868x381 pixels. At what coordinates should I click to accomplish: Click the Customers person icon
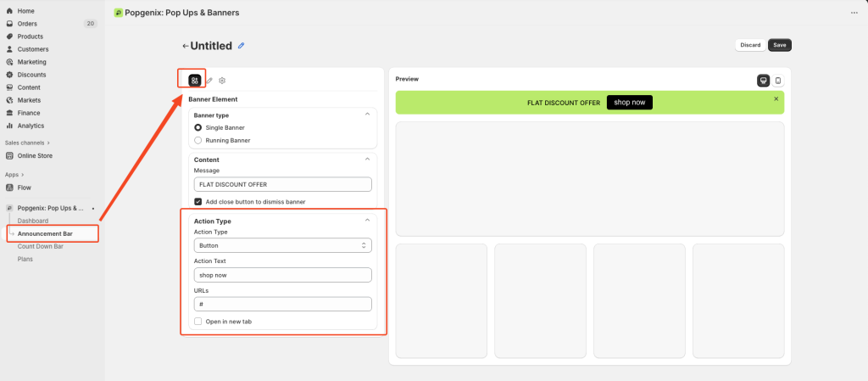tap(9, 49)
